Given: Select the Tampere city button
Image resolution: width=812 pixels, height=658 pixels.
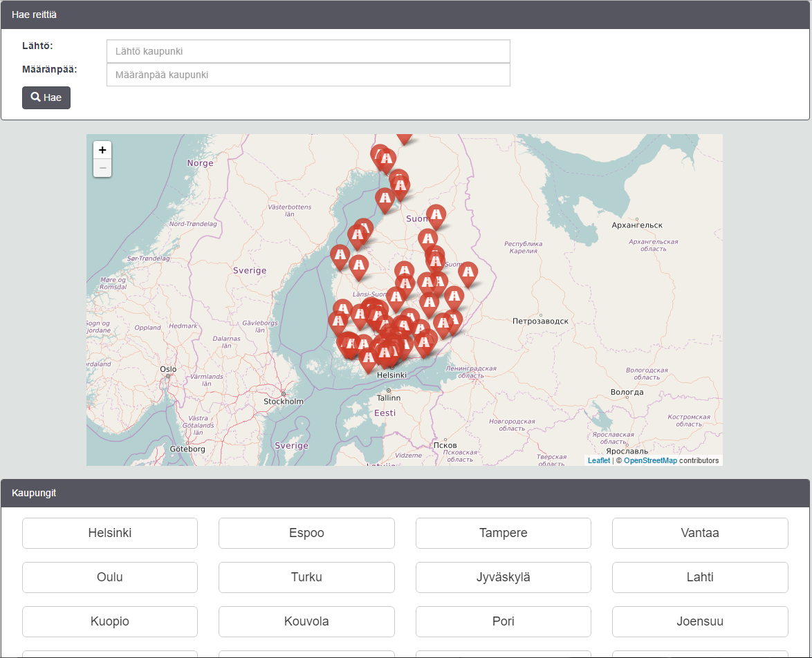Looking at the screenshot, I should pyautogui.click(x=504, y=533).
